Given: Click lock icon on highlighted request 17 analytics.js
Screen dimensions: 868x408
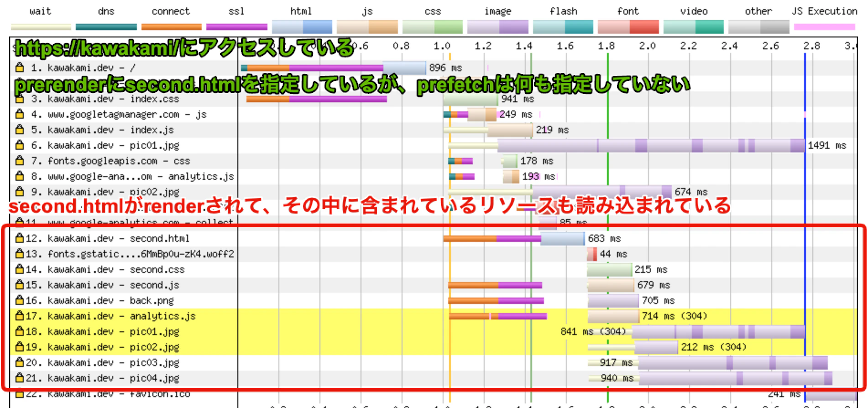Looking at the screenshot, I should (x=20, y=316).
